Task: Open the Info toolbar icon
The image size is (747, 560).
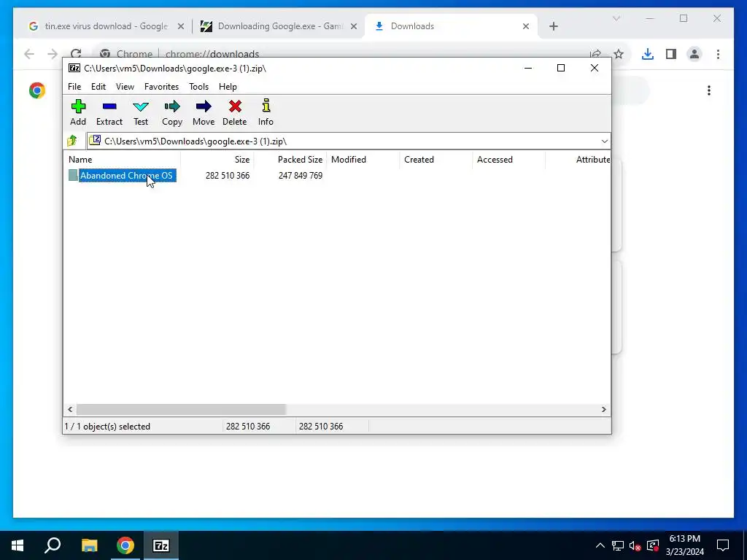Action: point(266,112)
